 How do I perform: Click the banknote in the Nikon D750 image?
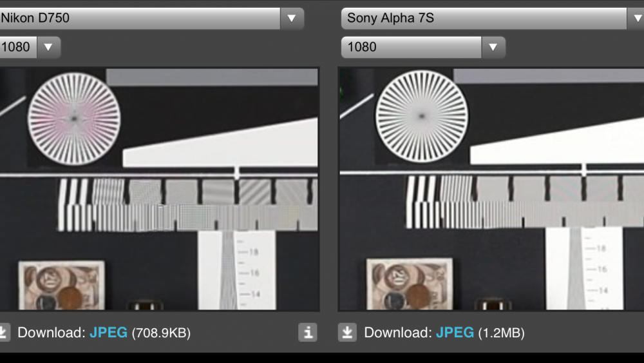pyautogui.click(x=61, y=286)
